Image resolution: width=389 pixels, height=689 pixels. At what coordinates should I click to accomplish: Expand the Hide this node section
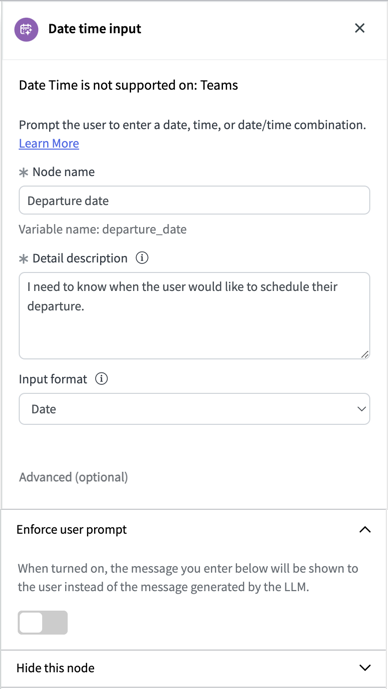pos(365,668)
